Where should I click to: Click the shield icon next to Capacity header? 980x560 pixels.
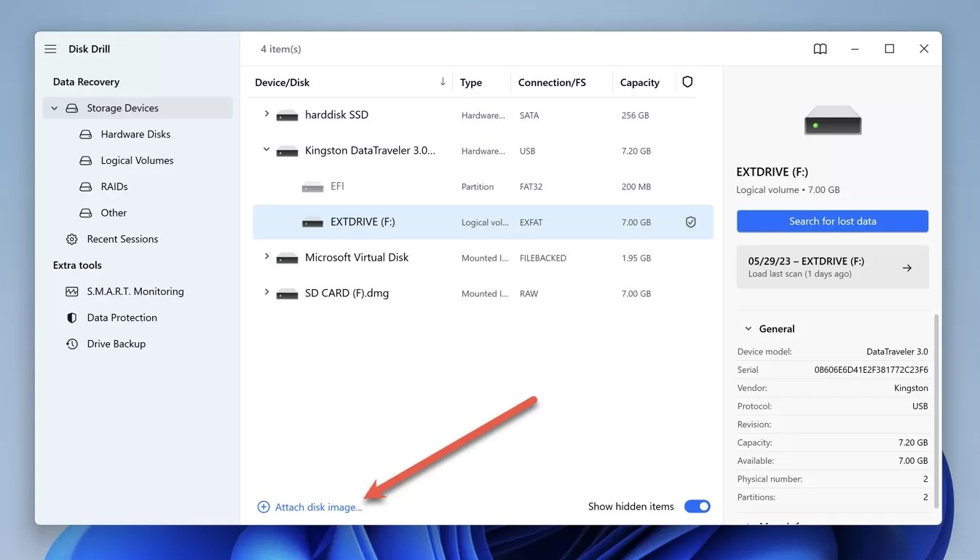[687, 82]
